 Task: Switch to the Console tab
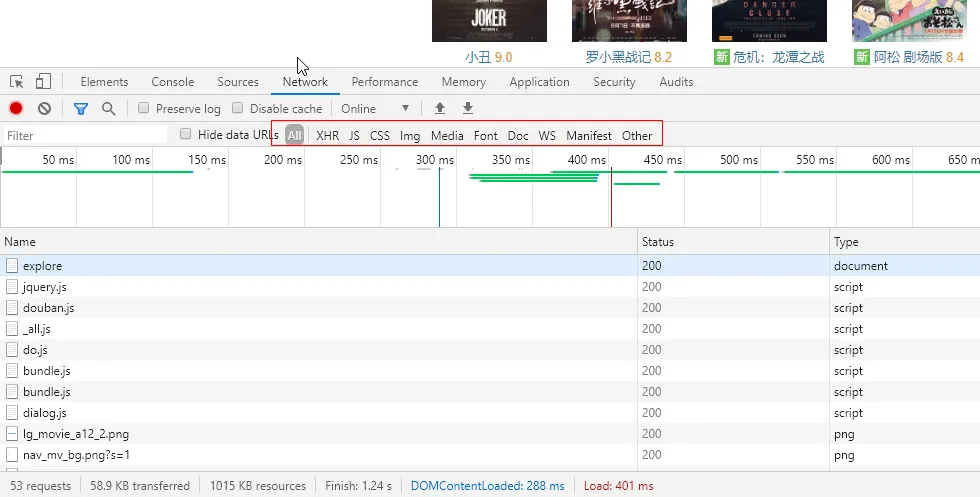173,82
